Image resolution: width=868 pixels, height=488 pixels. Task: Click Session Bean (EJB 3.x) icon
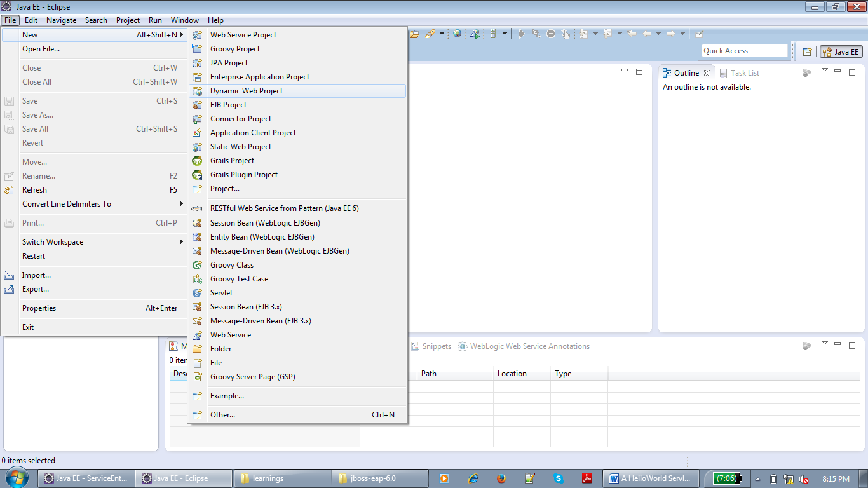coord(198,307)
